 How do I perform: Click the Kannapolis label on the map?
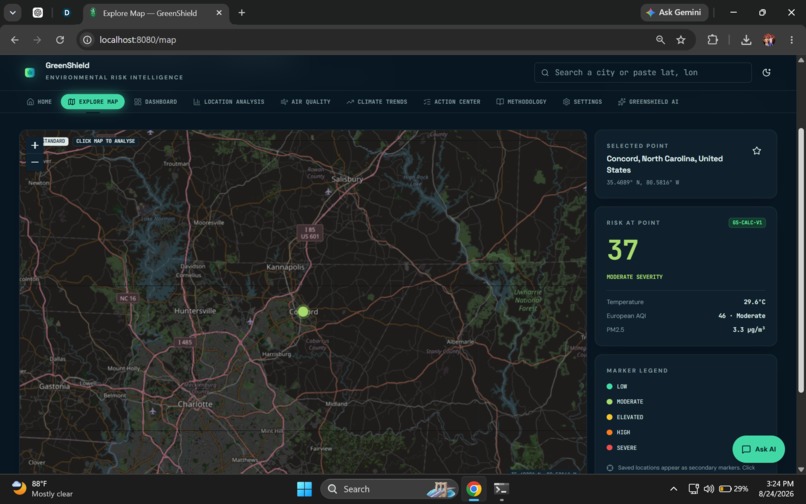[285, 267]
